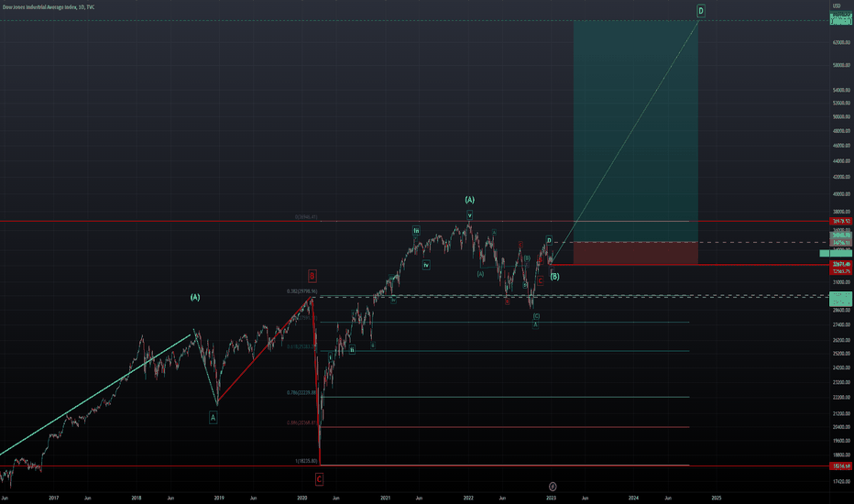Click the 0.886(20168.81) Fibonacci level label

tap(301, 422)
